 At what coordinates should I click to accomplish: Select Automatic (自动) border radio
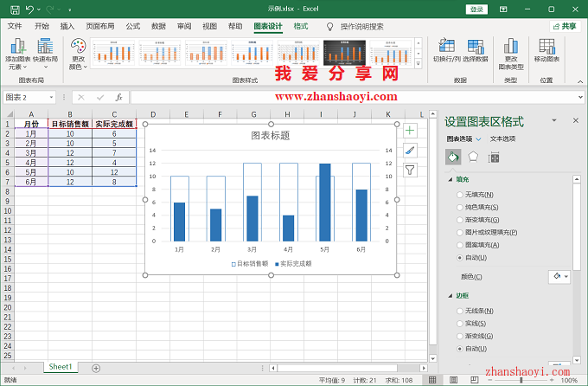click(460, 349)
